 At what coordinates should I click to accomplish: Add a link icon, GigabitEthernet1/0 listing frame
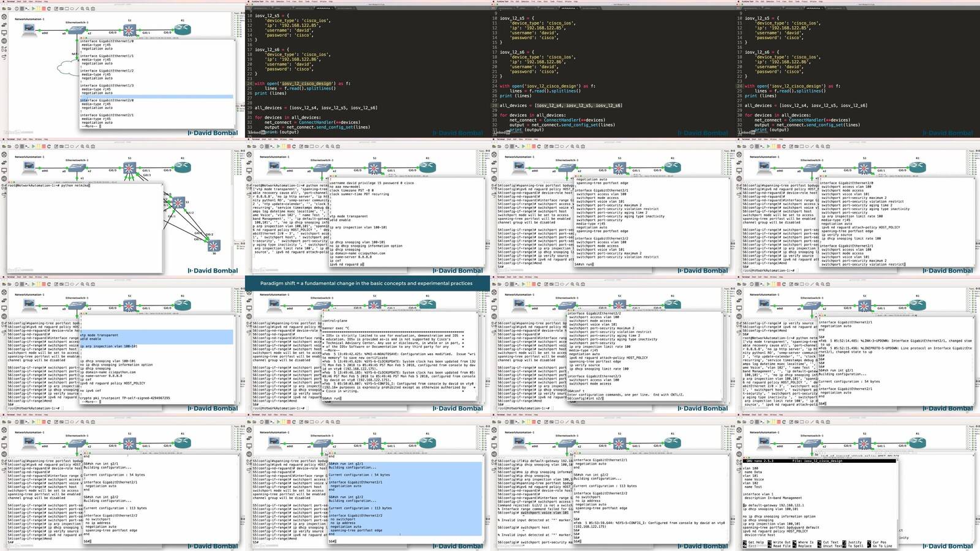coord(4,57)
